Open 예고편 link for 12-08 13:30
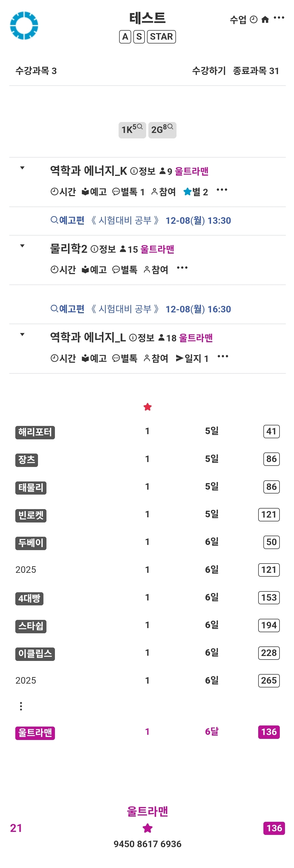Image resolution: width=294 pixels, height=868 pixels. click(67, 220)
